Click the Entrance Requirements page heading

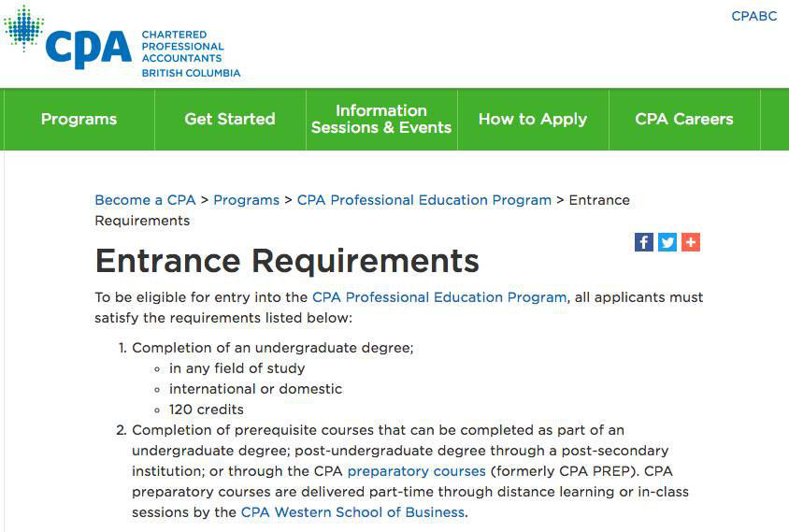point(287,261)
